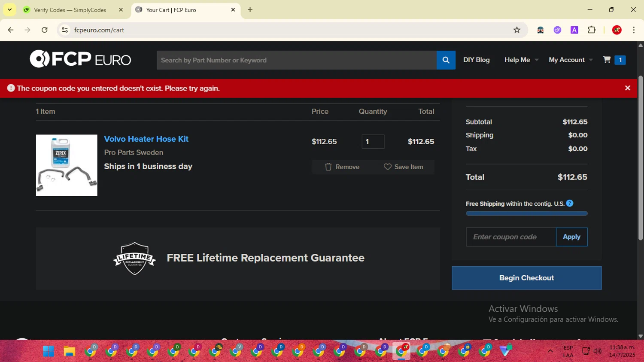The width and height of the screenshot is (644, 362).
Task: Click the Enter coupon code field
Action: click(x=510, y=237)
